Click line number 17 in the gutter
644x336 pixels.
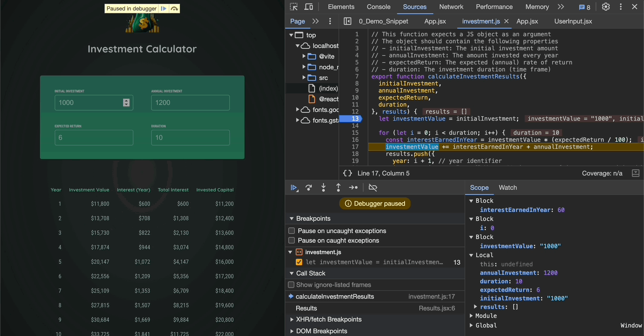355,147
